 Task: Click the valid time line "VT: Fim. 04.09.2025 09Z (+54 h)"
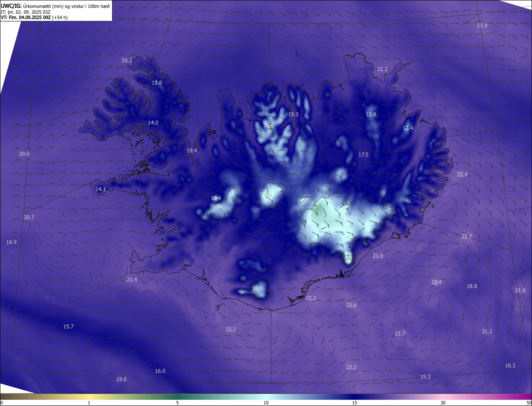[34, 17]
